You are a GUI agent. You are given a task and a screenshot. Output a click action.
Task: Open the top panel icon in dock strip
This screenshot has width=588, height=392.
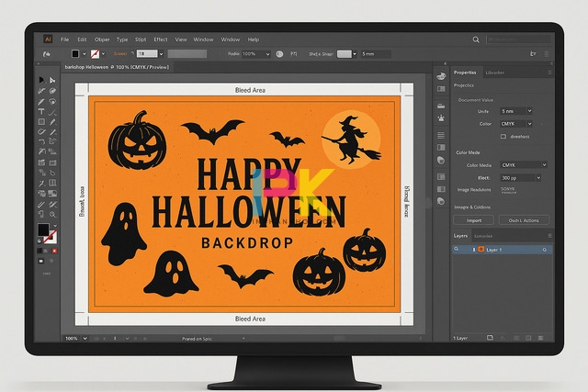tap(439, 75)
